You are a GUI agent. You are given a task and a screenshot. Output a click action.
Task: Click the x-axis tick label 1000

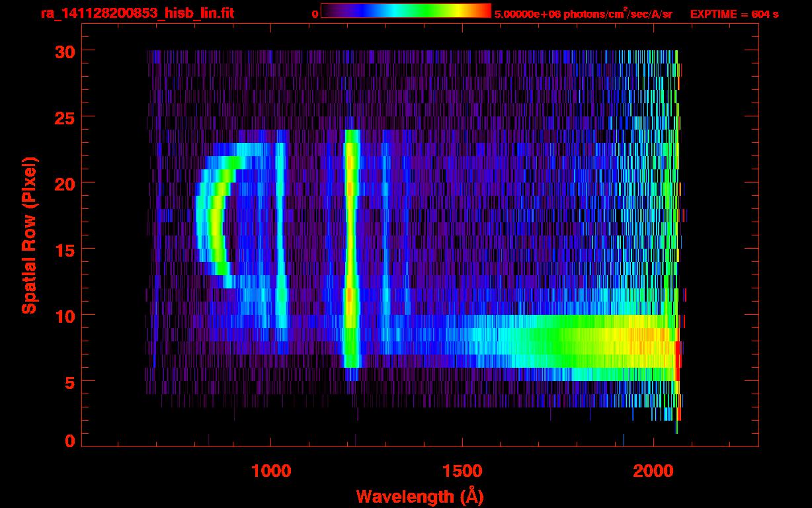pos(272,471)
